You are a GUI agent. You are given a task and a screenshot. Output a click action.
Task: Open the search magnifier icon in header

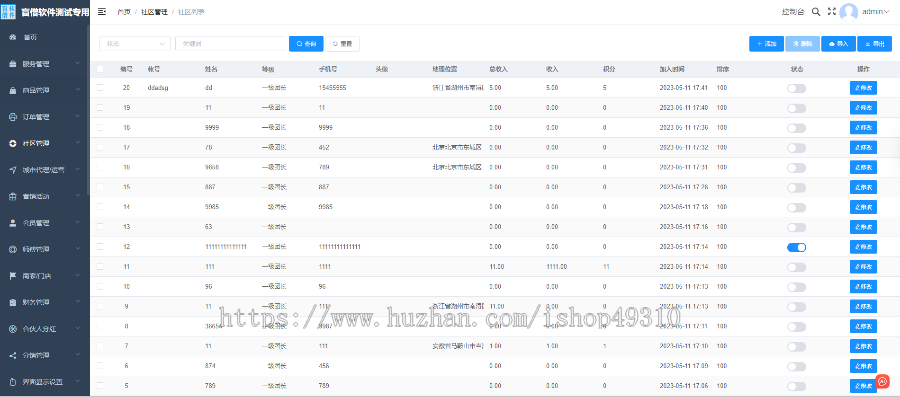pos(816,11)
